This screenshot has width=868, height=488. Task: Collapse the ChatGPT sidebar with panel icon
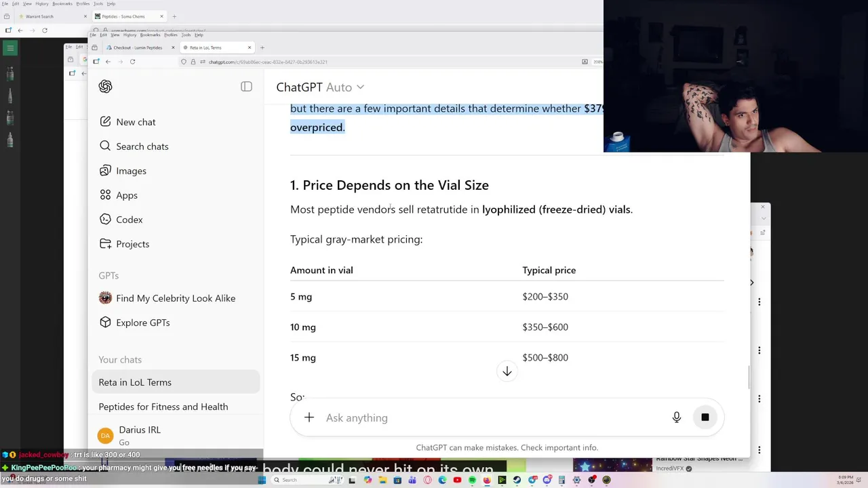(x=246, y=87)
